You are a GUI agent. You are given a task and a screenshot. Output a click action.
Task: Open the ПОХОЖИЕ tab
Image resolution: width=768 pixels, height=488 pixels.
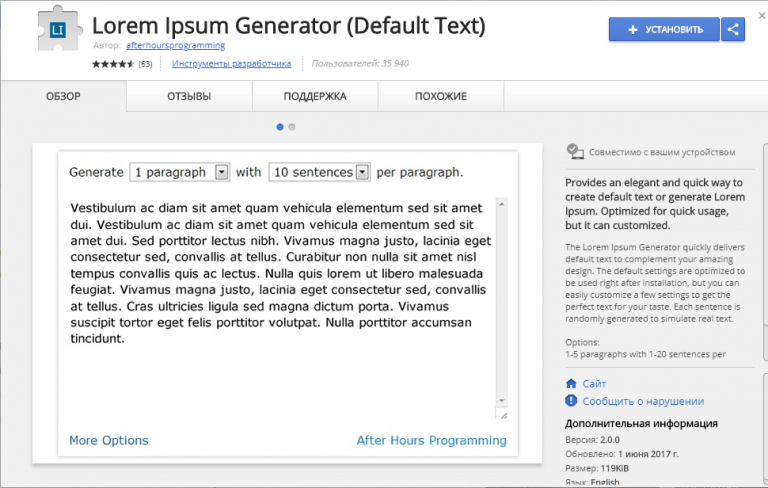(441, 97)
